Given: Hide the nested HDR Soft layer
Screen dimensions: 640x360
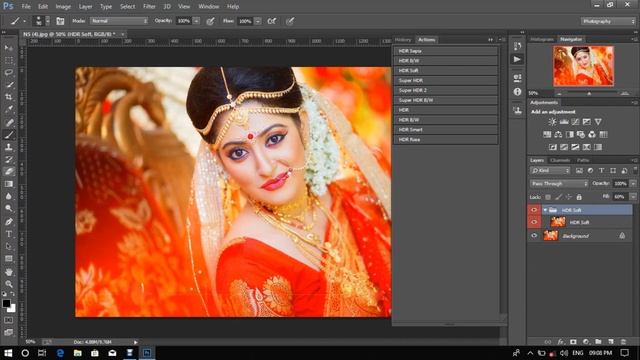Looking at the screenshot, I should point(534,222).
